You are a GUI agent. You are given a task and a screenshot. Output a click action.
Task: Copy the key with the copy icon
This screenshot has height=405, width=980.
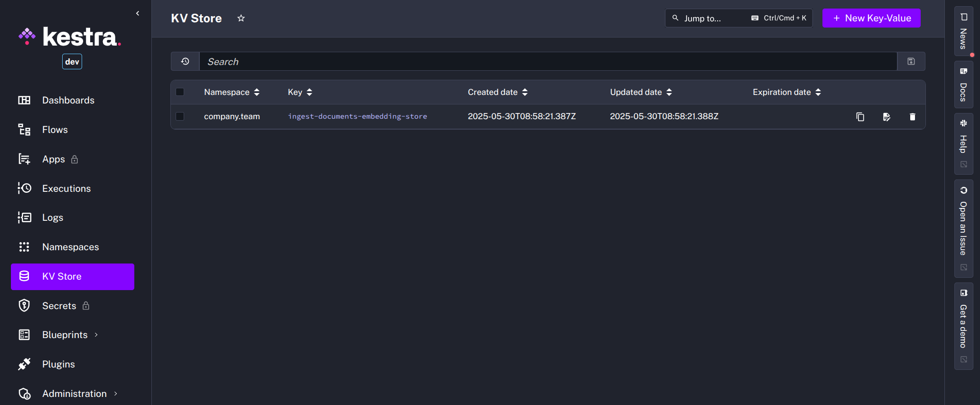pyautogui.click(x=860, y=117)
